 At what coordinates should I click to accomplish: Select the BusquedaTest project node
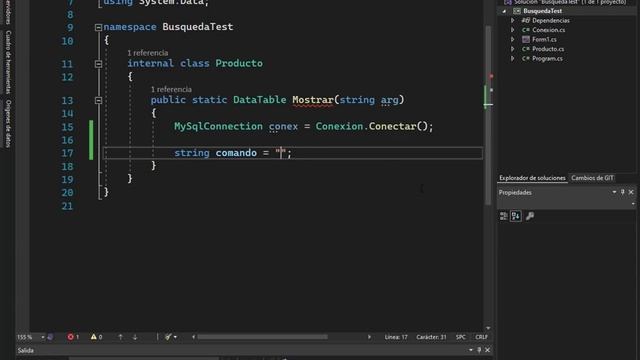pos(542,11)
